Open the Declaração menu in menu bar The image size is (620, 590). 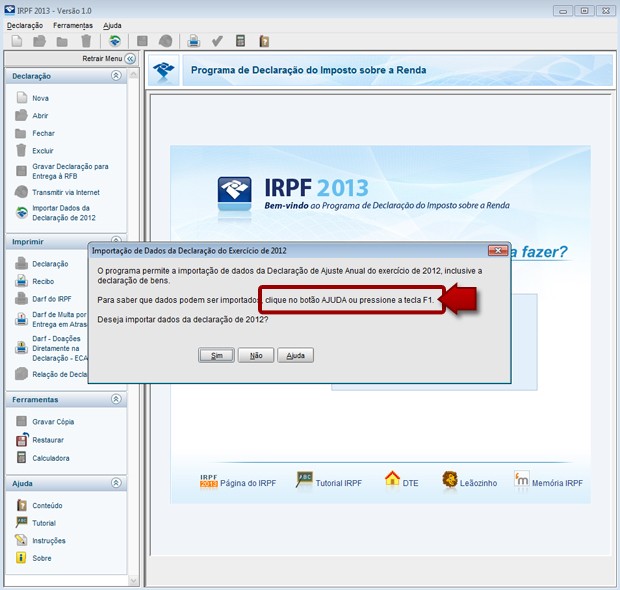[25, 24]
